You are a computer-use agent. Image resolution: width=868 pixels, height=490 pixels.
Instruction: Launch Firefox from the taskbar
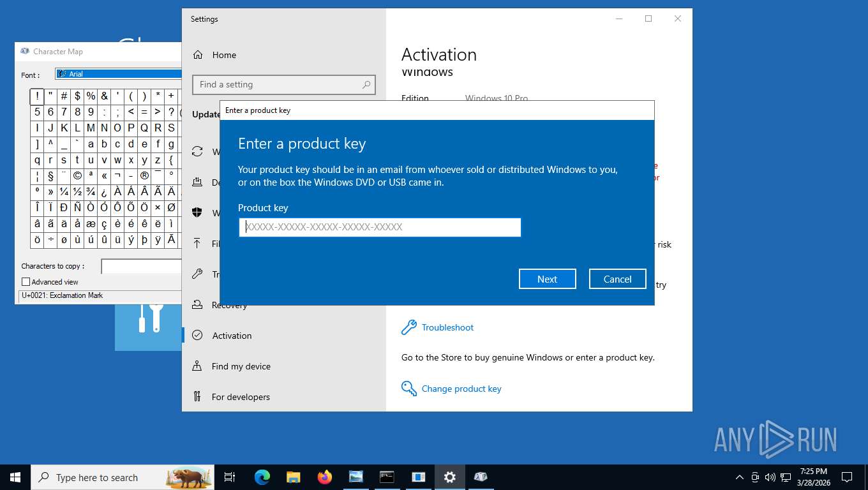pyautogui.click(x=324, y=477)
